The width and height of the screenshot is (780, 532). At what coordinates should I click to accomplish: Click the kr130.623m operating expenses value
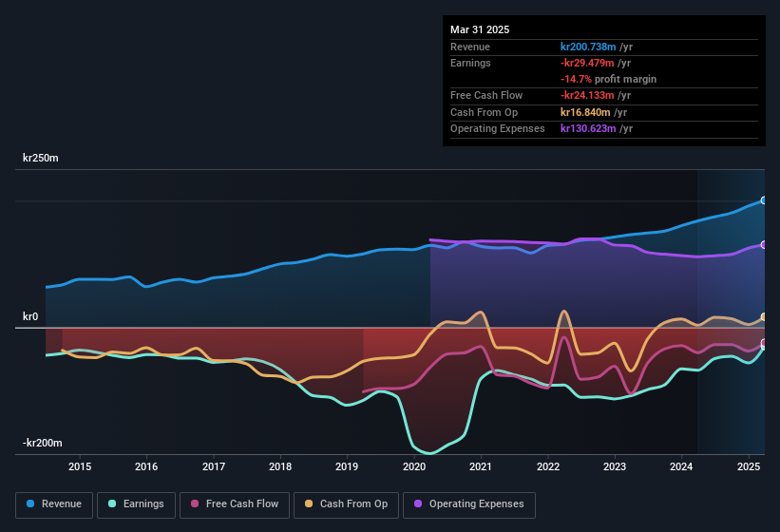click(588, 128)
